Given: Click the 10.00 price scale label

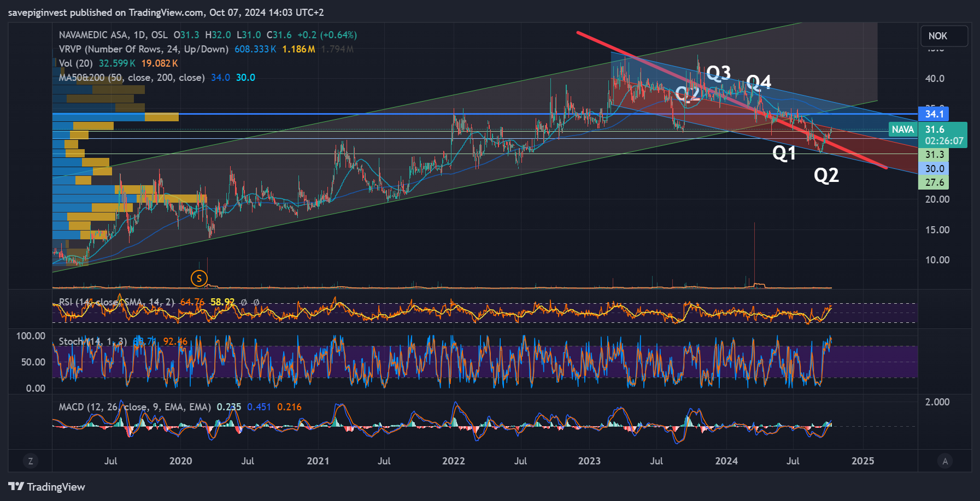Looking at the screenshot, I should tap(937, 260).
